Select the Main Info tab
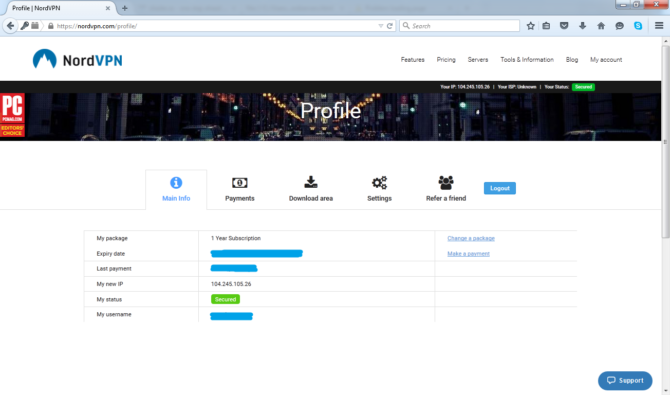The height and width of the screenshot is (395, 670). click(176, 189)
